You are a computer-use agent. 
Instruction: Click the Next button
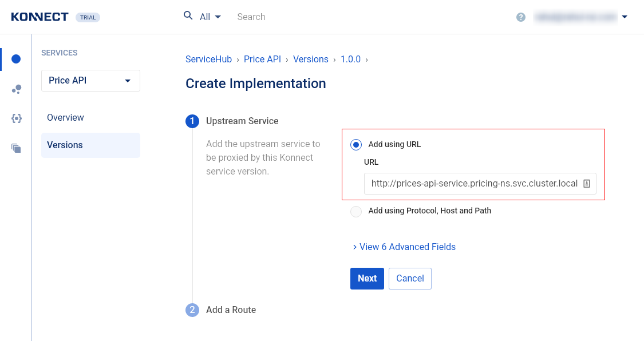(367, 279)
